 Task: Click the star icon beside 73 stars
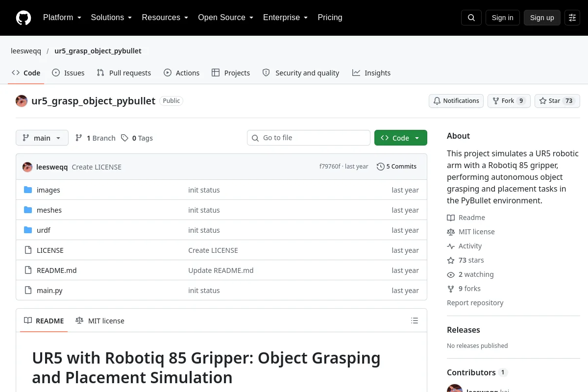pyautogui.click(x=451, y=260)
